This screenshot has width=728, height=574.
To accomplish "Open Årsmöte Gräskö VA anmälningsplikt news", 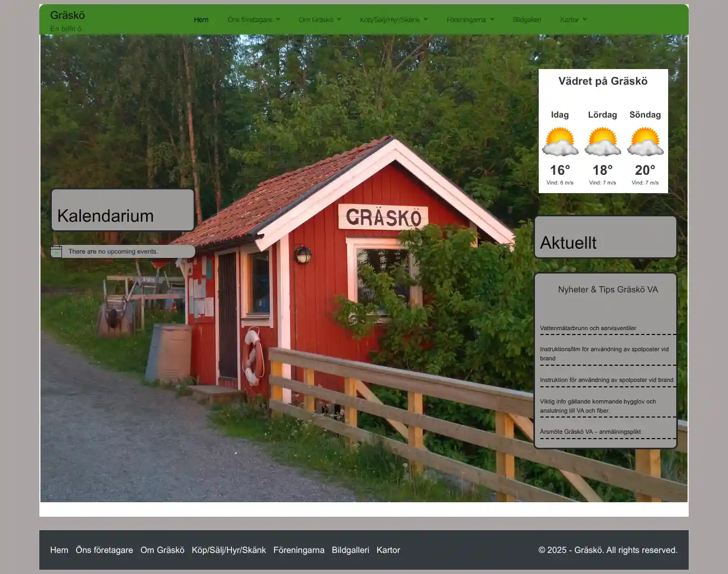I will [590, 432].
